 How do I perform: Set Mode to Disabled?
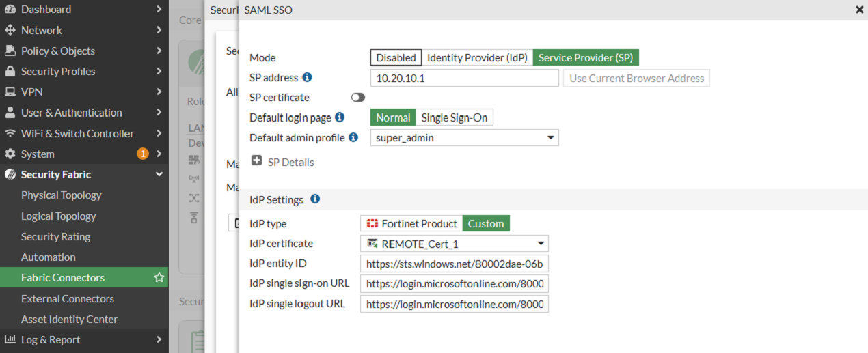click(396, 58)
